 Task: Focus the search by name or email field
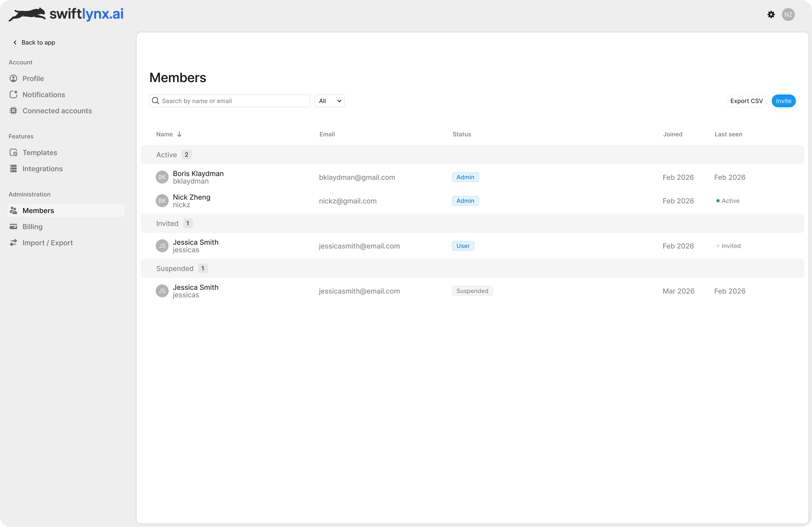234,101
